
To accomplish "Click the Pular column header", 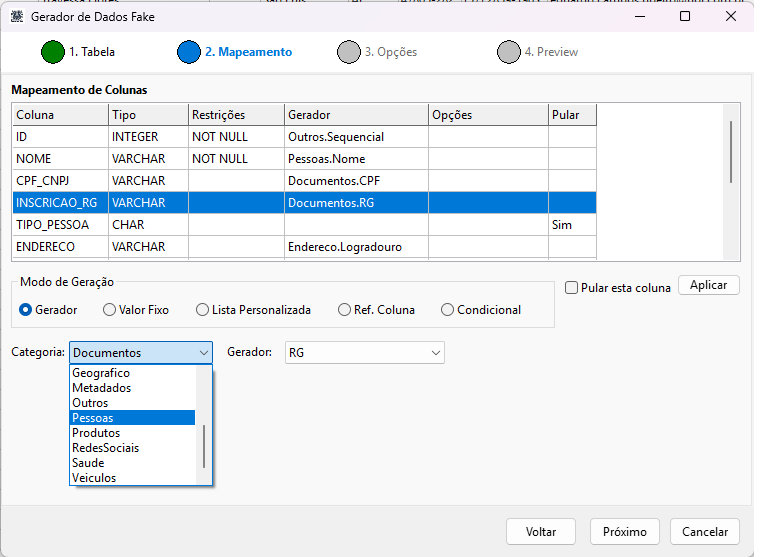I will tap(572, 115).
